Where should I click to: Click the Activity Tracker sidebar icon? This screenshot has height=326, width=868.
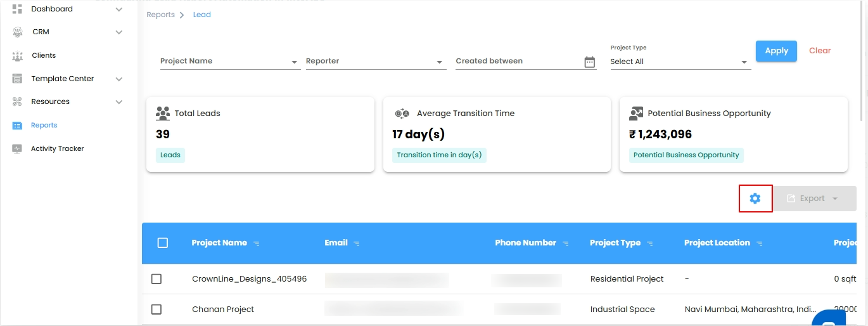click(x=17, y=148)
